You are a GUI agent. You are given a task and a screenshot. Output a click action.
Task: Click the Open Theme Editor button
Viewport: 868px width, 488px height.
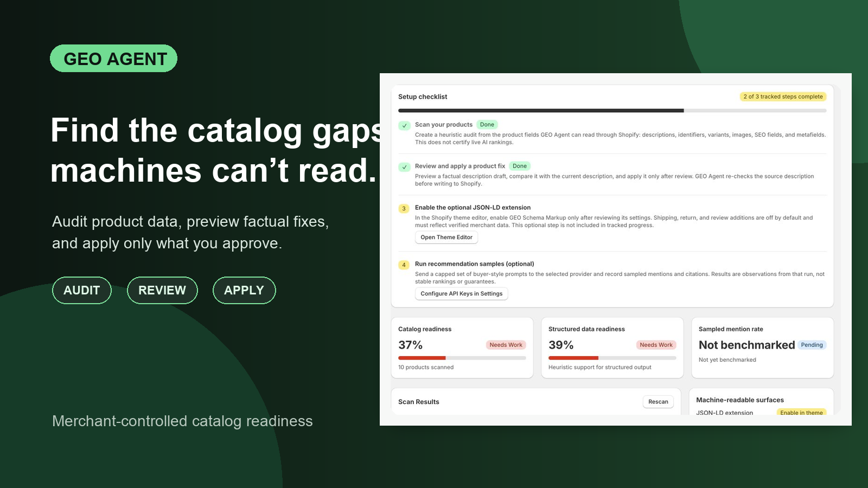click(446, 237)
